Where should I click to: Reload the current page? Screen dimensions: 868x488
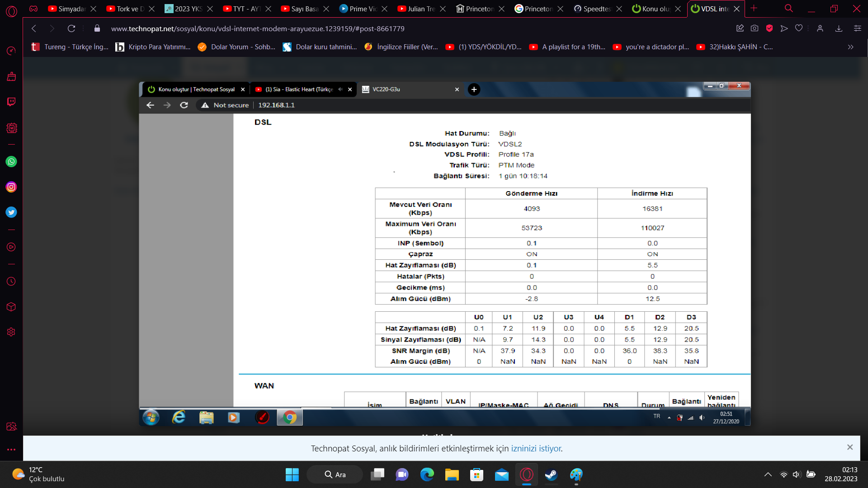point(71,28)
